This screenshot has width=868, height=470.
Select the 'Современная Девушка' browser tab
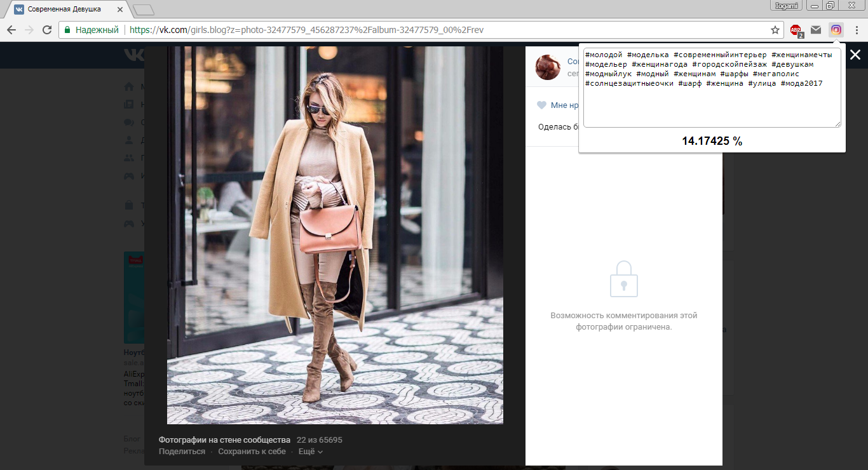tap(64, 10)
